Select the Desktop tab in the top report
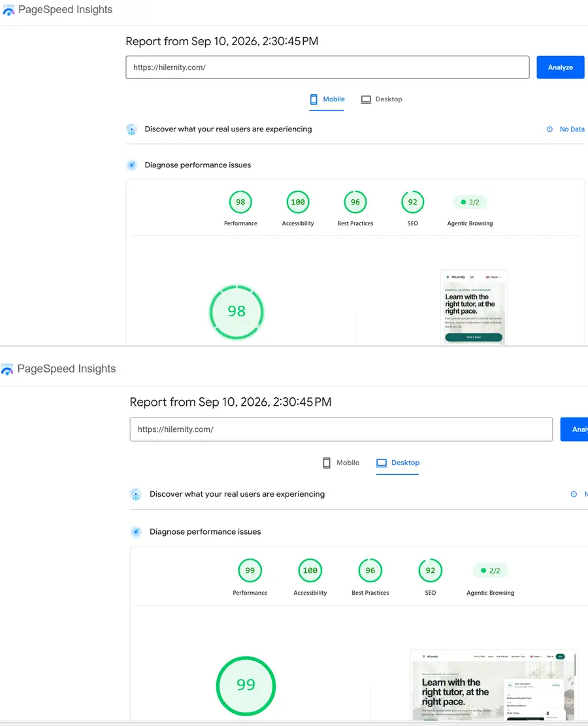Image resolution: width=588 pixels, height=726 pixels. (x=382, y=99)
